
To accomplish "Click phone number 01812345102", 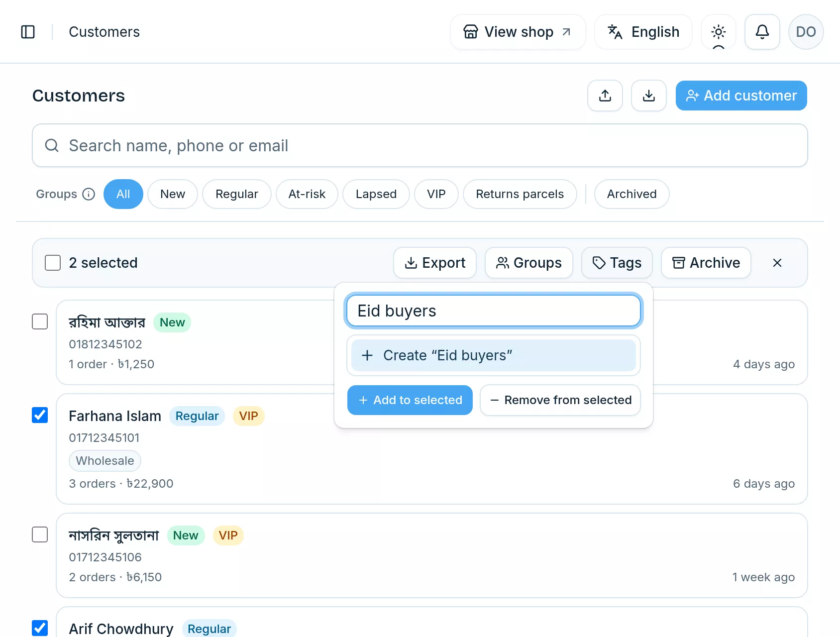I will pos(105,344).
